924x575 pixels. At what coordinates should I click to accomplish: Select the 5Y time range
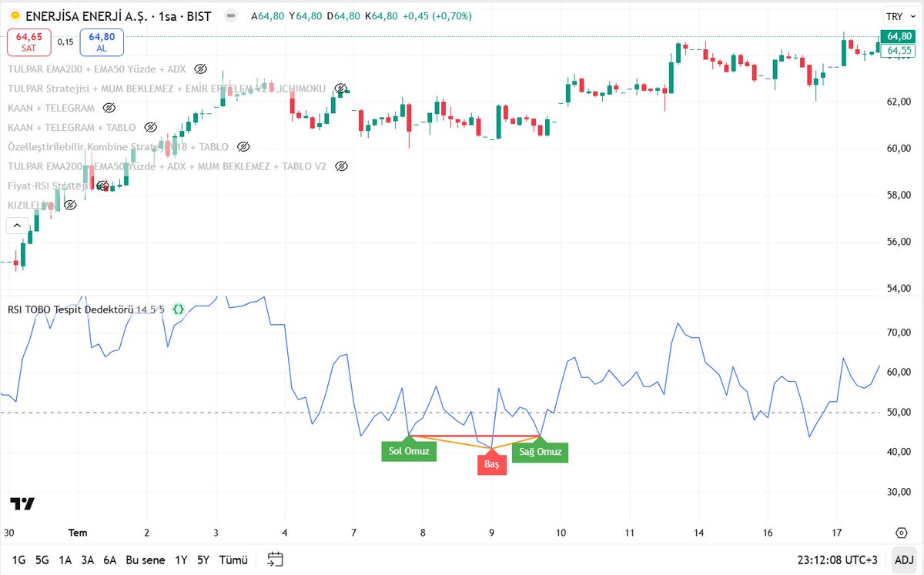coord(203,560)
